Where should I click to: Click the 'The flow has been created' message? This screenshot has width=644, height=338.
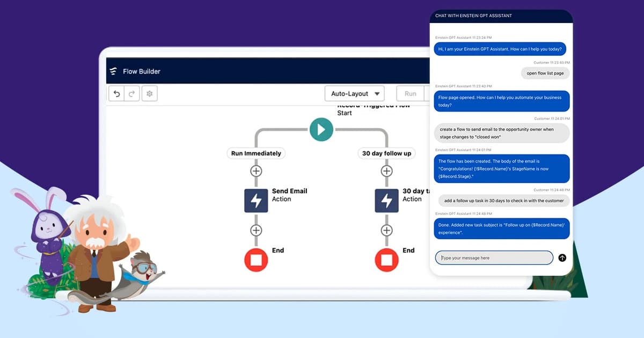(x=502, y=168)
